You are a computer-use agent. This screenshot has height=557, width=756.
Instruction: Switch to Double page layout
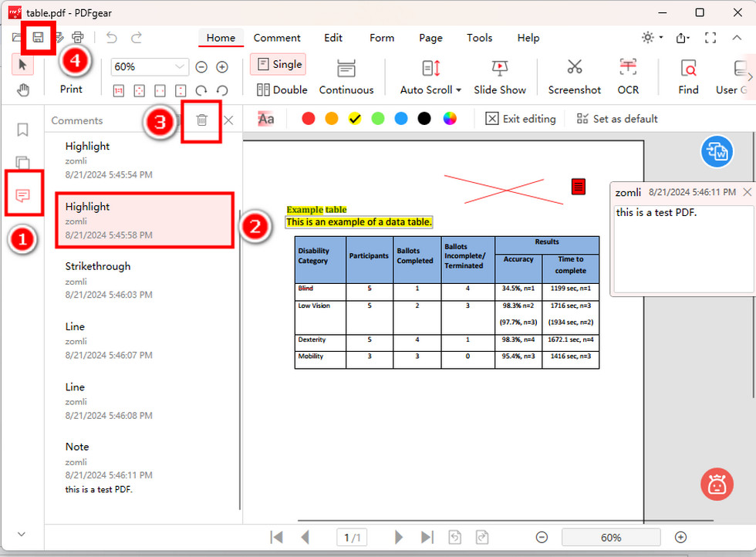(282, 89)
